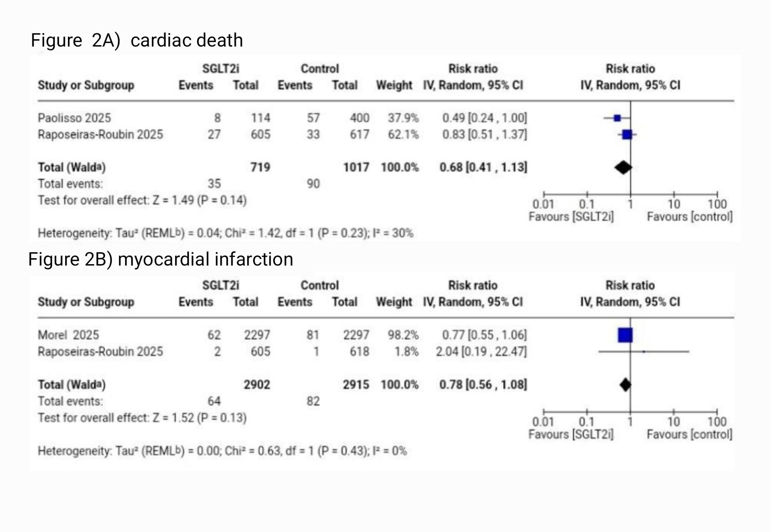Click the Figure 2A cardiac death title
770x532 pixels.
[137, 40]
